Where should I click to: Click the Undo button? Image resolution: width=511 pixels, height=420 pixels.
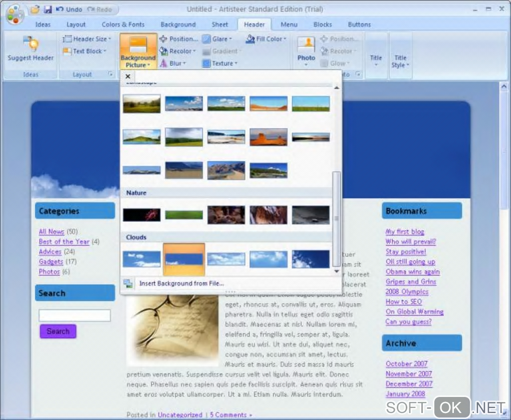[69, 10]
